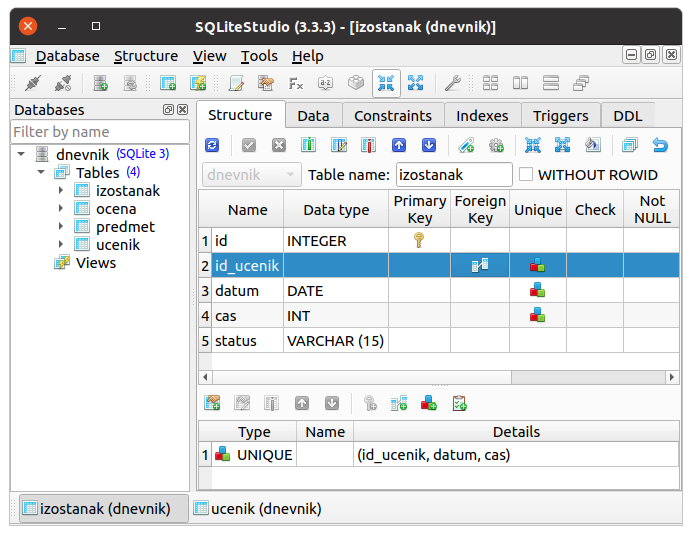Image resolution: width=692 pixels, height=535 pixels.
Task: Move selected column up
Action: pyautogui.click(x=398, y=145)
